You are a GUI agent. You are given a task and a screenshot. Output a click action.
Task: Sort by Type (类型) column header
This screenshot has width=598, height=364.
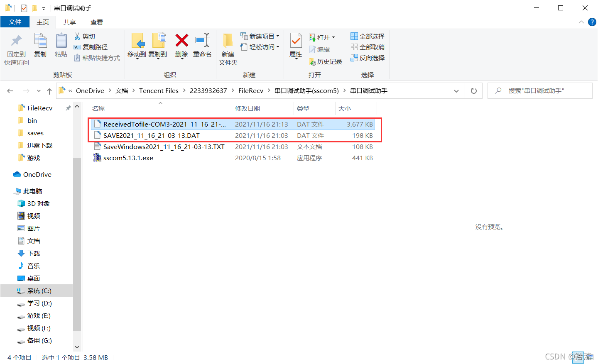point(303,109)
